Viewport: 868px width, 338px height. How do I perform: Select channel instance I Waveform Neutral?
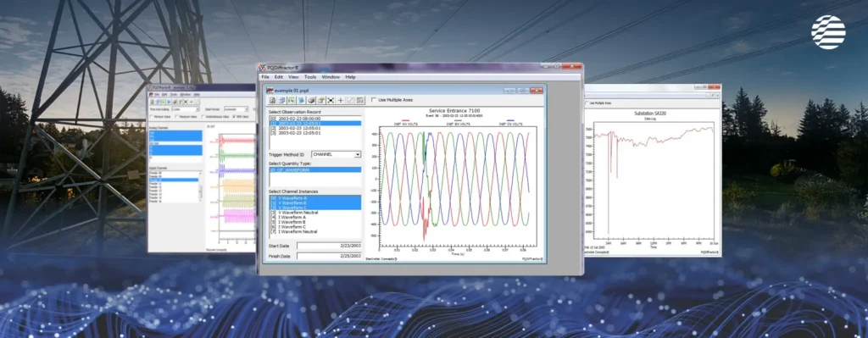pyautogui.click(x=315, y=232)
